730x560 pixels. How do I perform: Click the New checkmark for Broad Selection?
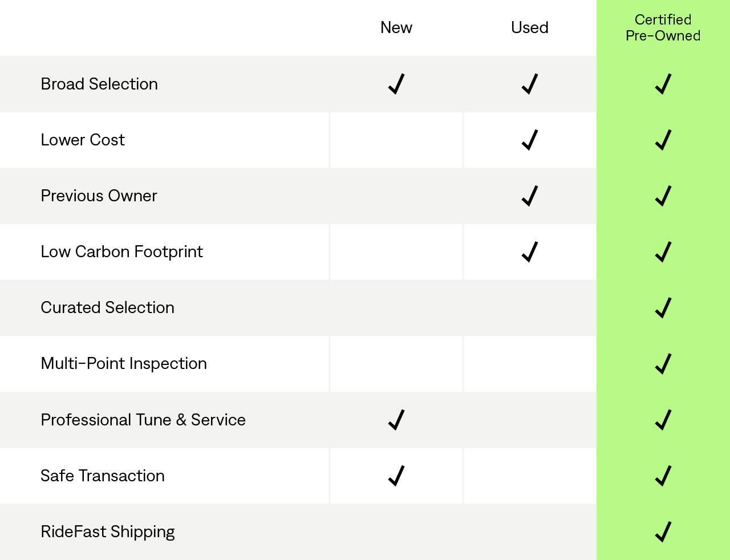pyautogui.click(x=396, y=84)
